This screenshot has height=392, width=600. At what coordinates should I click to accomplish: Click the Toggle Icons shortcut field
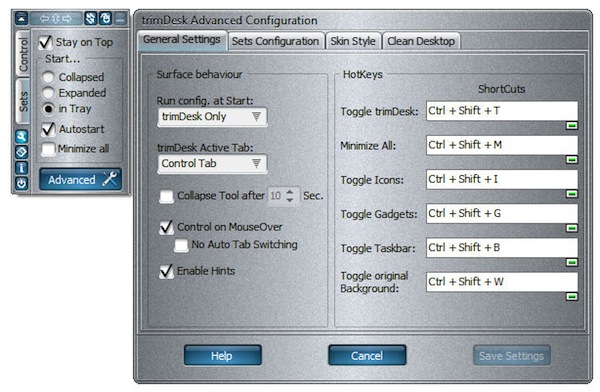502,179
